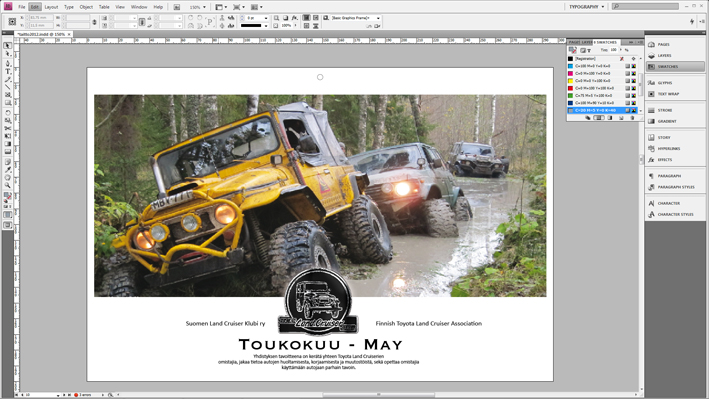The height and width of the screenshot is (399, 709).
Task: Select the Type tool
Action: pyautogui.click(x=8, y=71)
